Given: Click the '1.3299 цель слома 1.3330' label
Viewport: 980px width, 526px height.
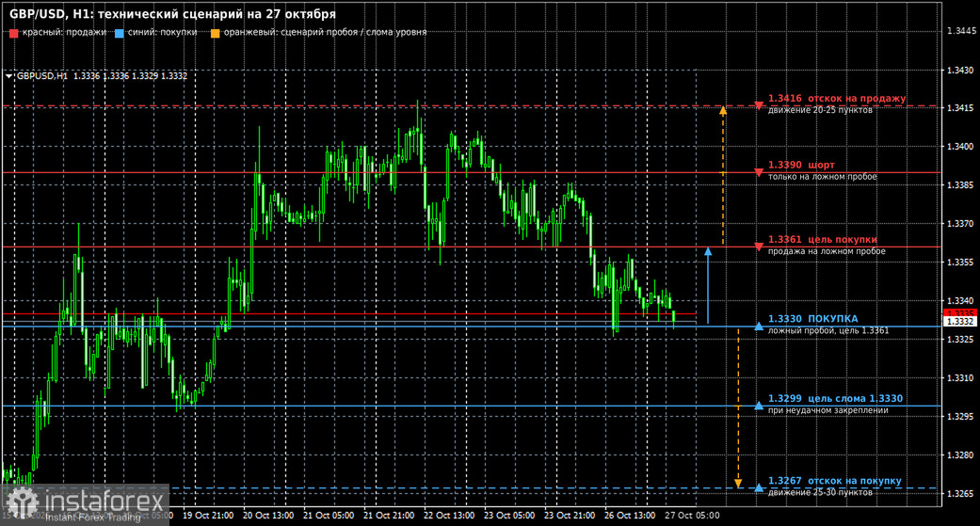Looking at the screenshot, I should tap(835, 399).
